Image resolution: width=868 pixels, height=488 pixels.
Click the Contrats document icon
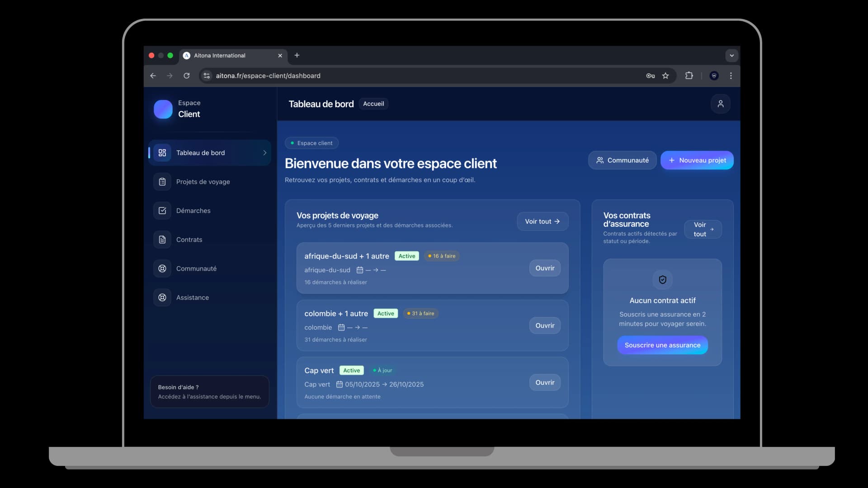162,239
